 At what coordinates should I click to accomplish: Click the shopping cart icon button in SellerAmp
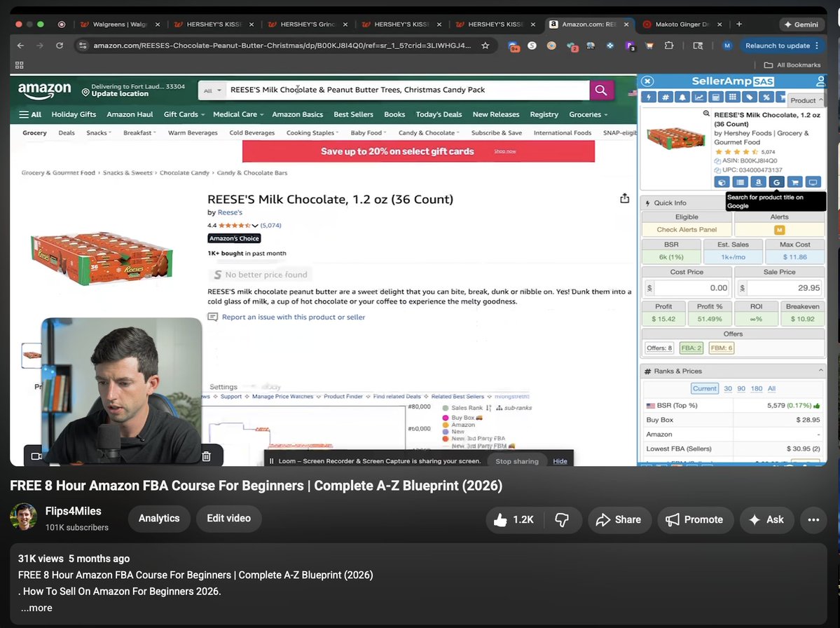(x=794, y=182)
